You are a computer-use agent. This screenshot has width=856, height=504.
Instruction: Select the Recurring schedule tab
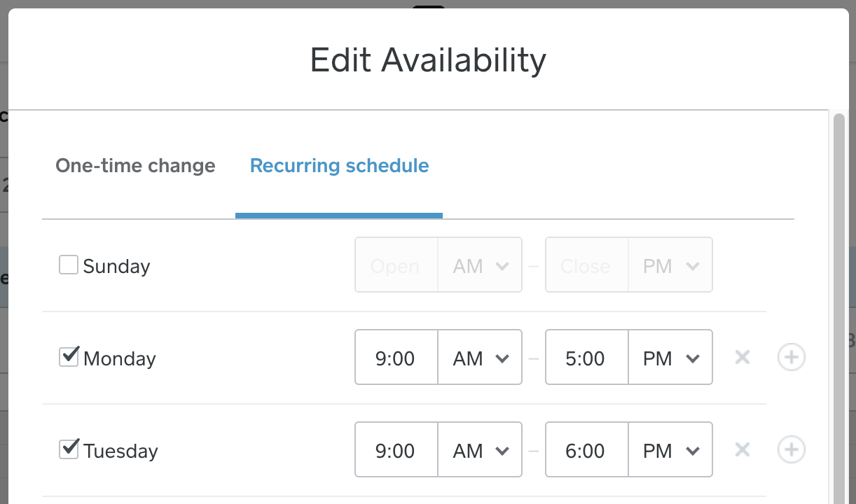click(339, 166)
